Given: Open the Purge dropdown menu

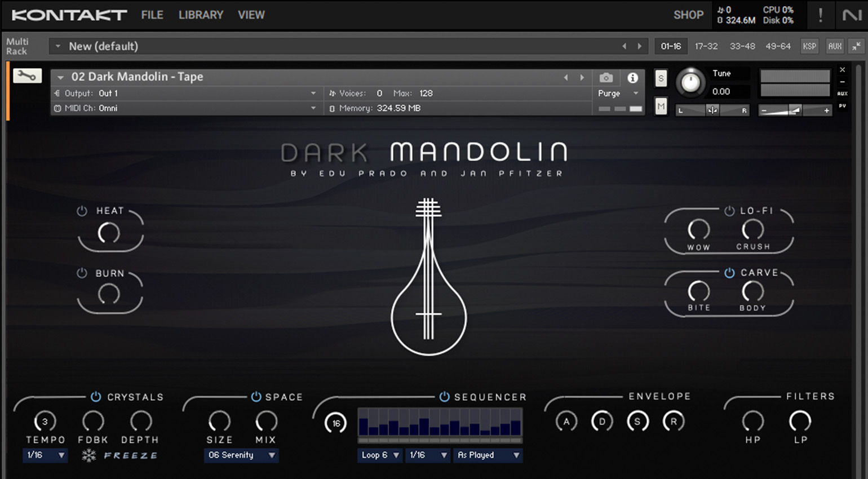Looking at the screenshot, I should [x=618, y=94].
